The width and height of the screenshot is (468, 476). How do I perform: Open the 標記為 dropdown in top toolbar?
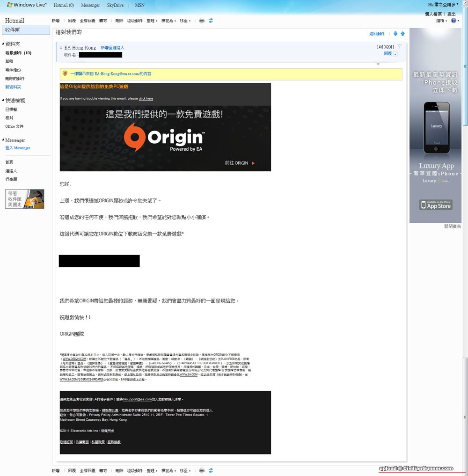pos(168,21)
